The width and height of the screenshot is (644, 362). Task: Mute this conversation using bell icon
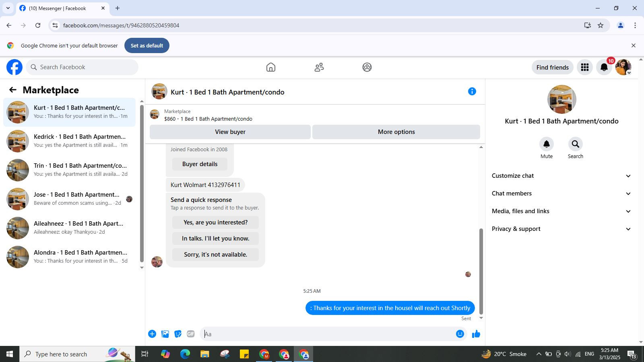(x=547, y=144)
